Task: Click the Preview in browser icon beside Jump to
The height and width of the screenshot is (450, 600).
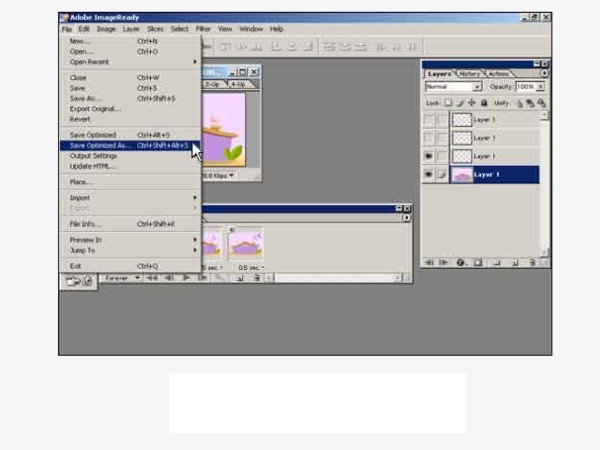Action: 88,282
